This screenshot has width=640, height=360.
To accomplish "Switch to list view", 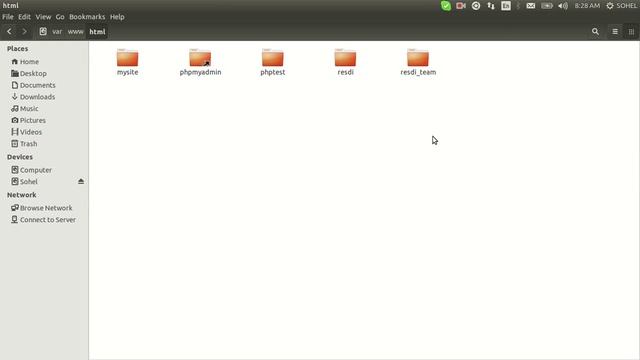I will click(x=615, y=31).
